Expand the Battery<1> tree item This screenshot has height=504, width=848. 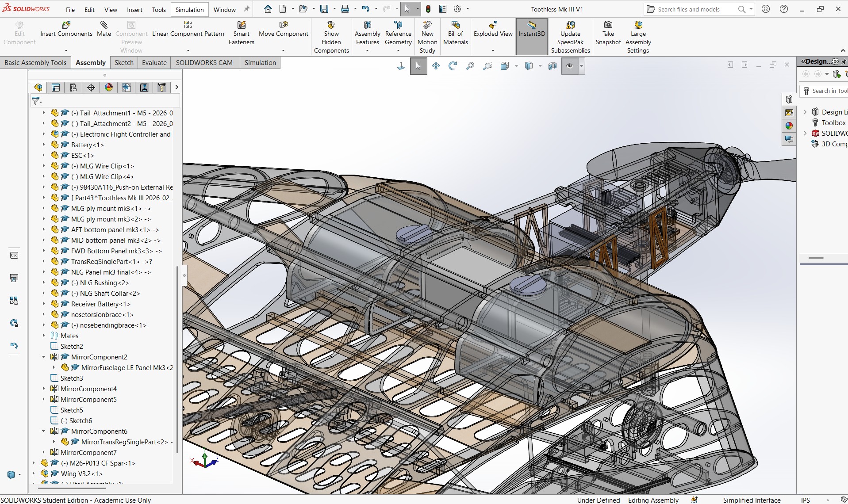tap(43, 145)
